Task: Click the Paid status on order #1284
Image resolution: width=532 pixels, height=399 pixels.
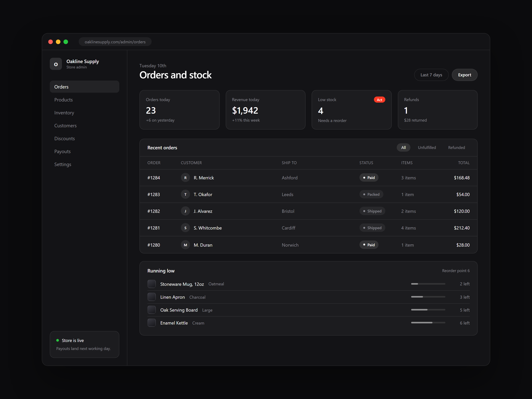Action: click(369, 177)
